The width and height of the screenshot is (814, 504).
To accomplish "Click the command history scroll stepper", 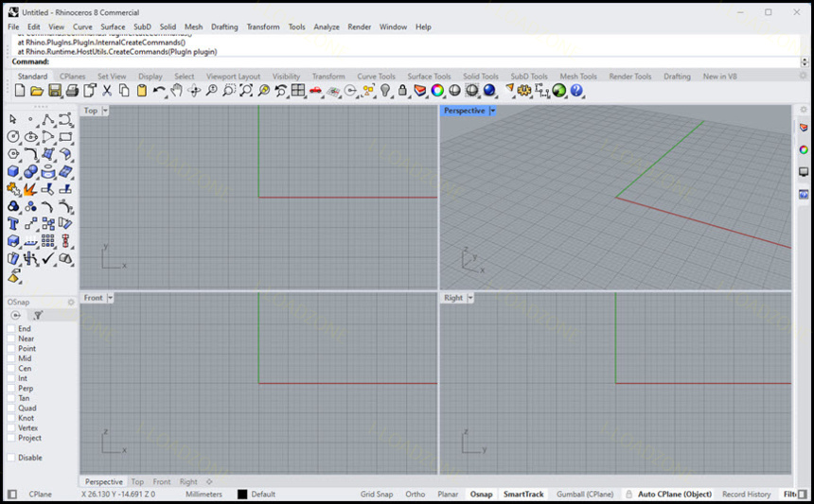I will coord(805,61).
